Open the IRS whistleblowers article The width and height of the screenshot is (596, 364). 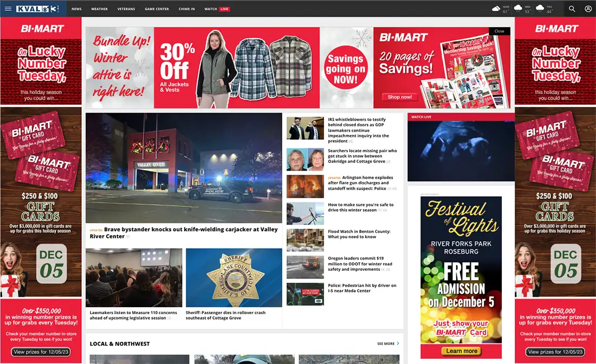(359, 130)
